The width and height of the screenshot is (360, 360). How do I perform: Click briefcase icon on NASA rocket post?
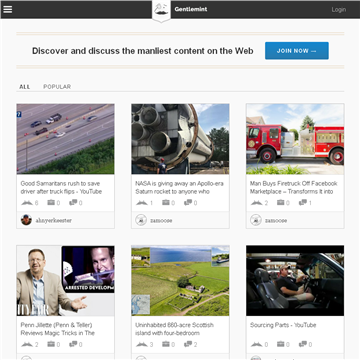[166, 202]
